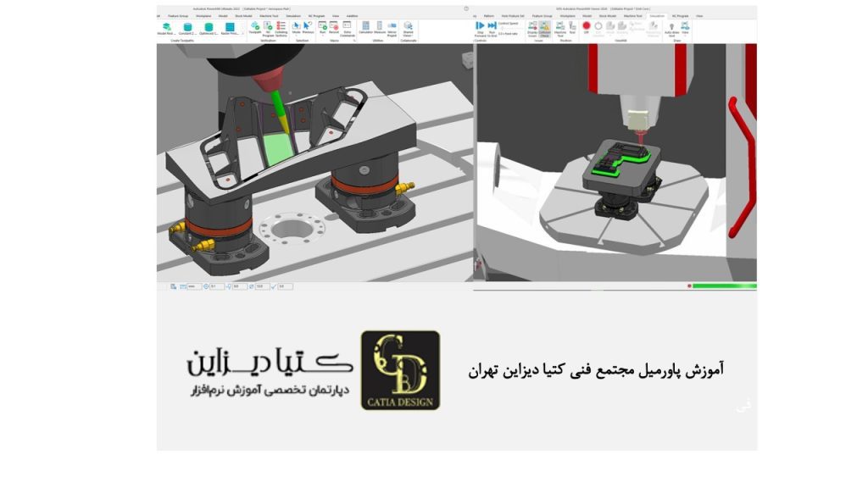Open the Calculator utility
Viewport: 868px width, 488px height.
tap(365, 28)
